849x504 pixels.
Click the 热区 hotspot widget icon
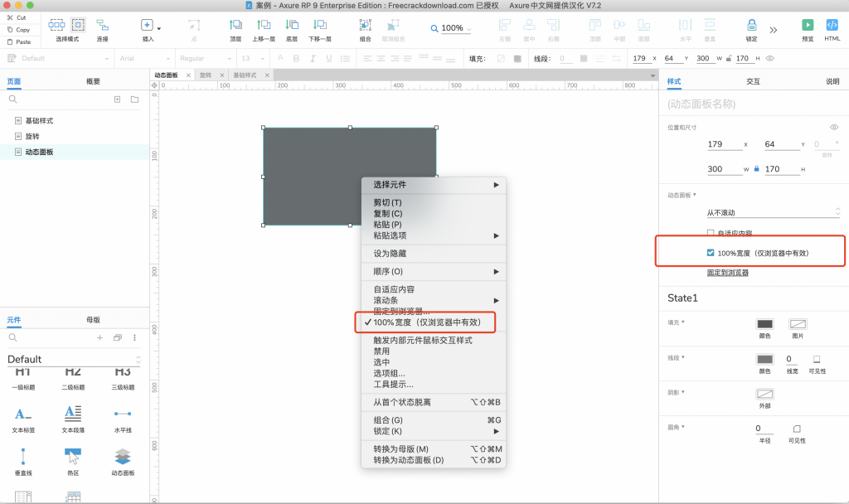click(x=72, y=457)
